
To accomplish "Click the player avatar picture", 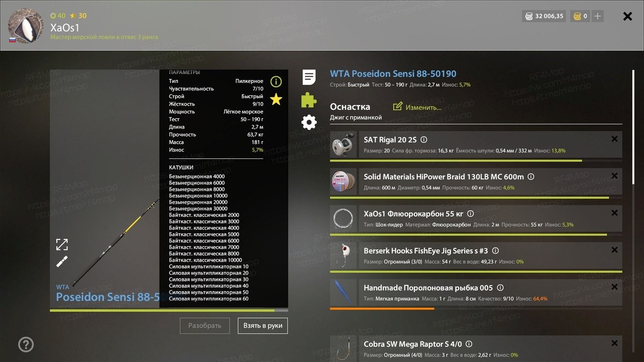I will tap(26, 26).
